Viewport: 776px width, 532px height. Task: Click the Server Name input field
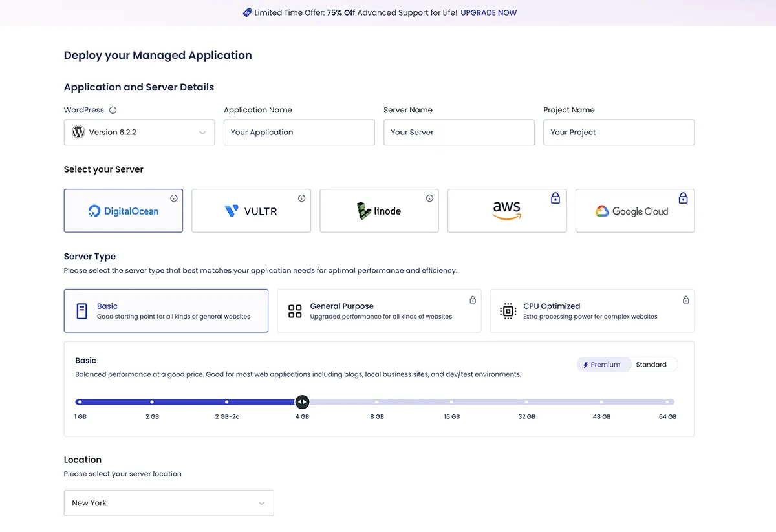pos(459,132)
